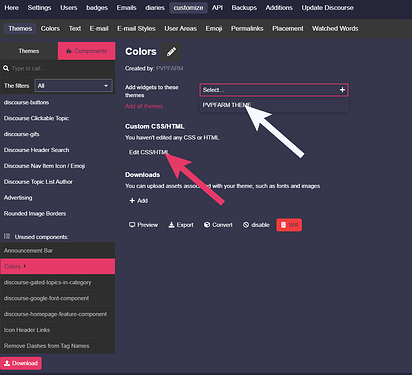Click the Preview button

[x=143, y=225]
